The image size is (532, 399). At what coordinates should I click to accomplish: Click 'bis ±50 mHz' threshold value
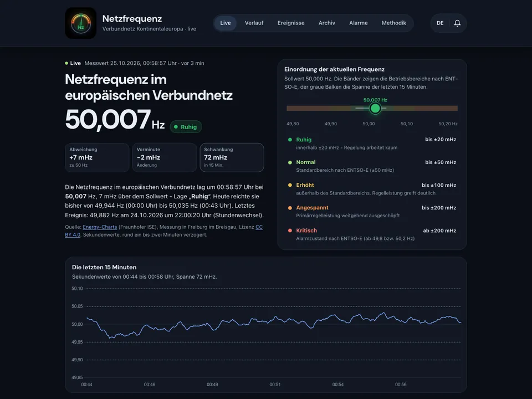pyautogui.click(x=441, y=162)
